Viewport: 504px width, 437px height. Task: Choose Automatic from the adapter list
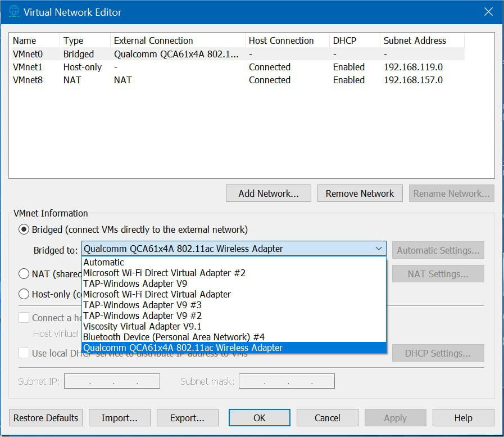[x=104, y=262]
